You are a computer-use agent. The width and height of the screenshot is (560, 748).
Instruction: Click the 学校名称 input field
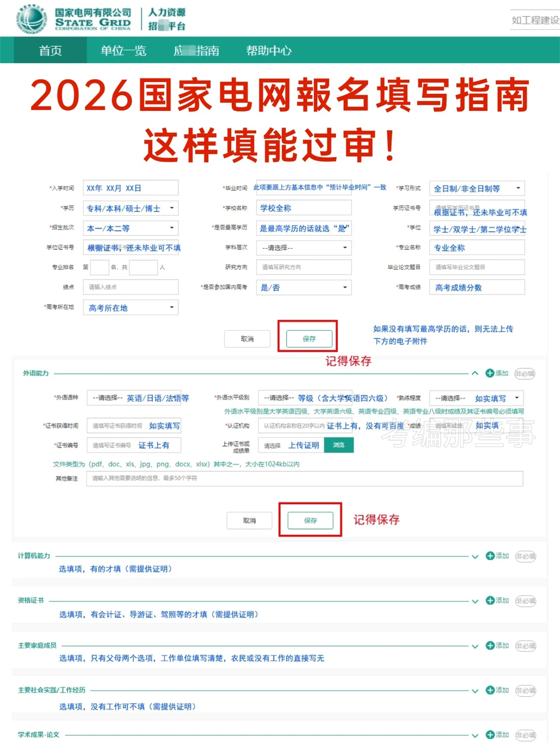[x=304, y=208]
